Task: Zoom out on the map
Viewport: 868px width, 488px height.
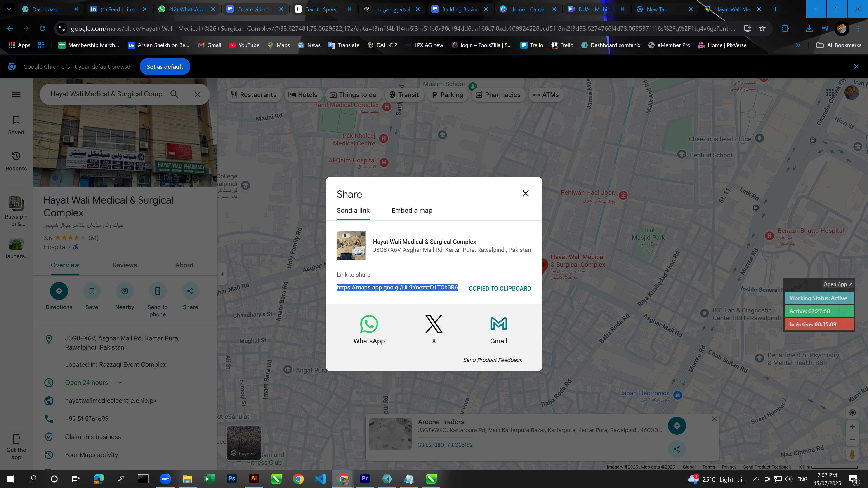Action: (852, 439)
